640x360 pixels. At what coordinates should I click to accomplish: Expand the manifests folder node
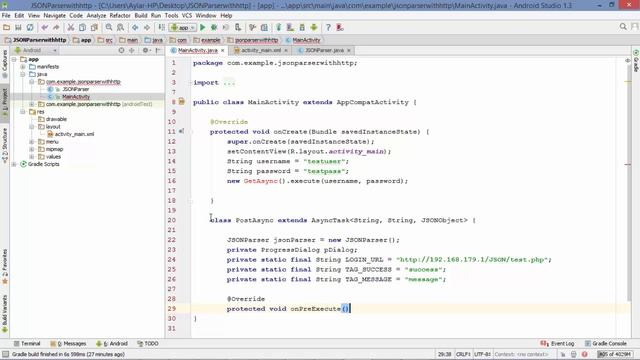[23, 67]
